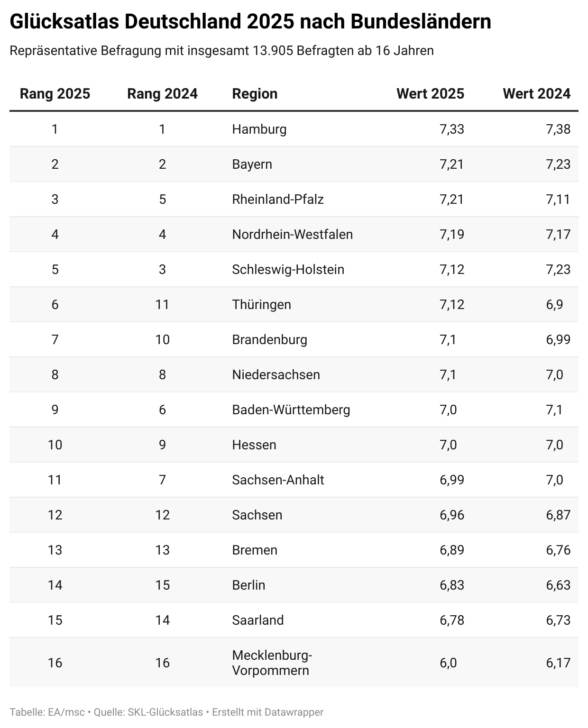Click Hamburg's 2025 value 7,33

pyautogui.click(x=451, y=129)
